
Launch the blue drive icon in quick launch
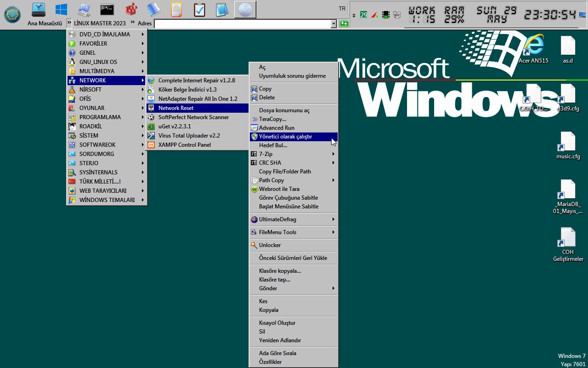[x=39, y=9]
